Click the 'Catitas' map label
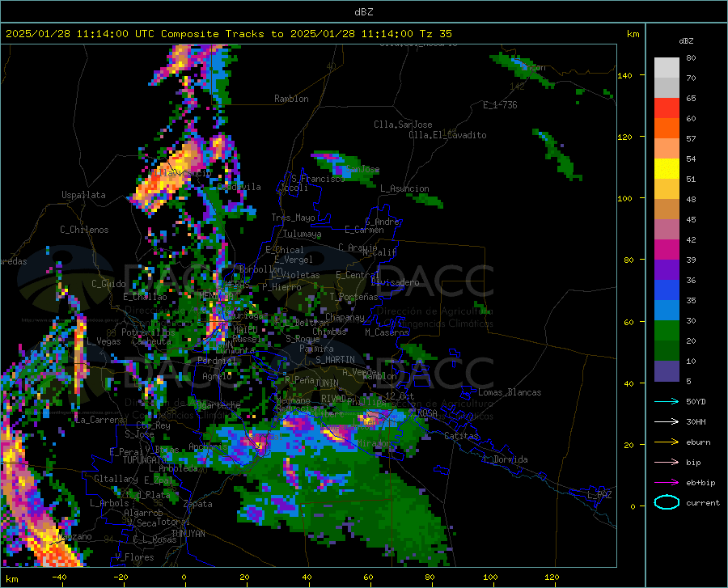Viewport: 728px width, 588px height. (x=461, y=436)
